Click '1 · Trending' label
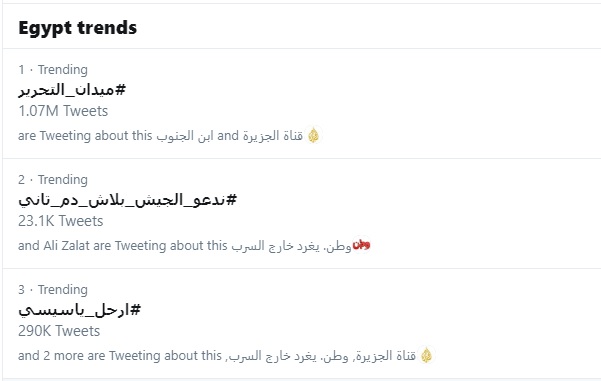Image resolution: width=601 pixels, height=381 pixels. coord(53,70)
